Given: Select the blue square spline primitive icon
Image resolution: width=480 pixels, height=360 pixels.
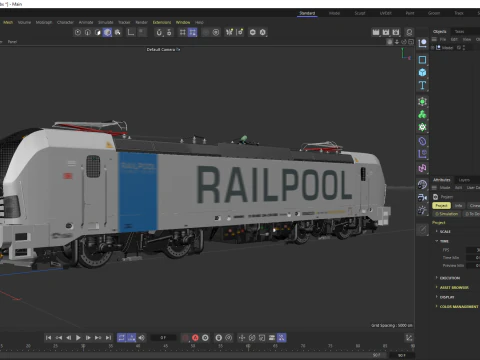Looking at the screenshot, I should click(422, 60).
